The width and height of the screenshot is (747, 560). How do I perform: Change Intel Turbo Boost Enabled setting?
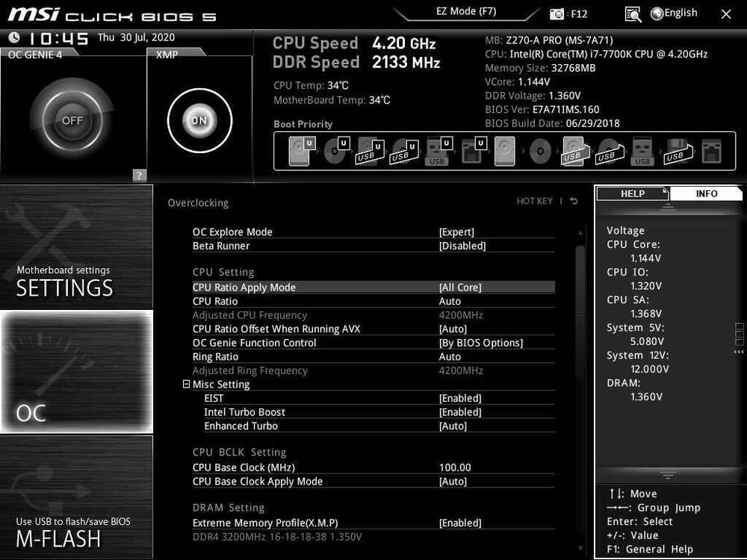coord(459,412)
